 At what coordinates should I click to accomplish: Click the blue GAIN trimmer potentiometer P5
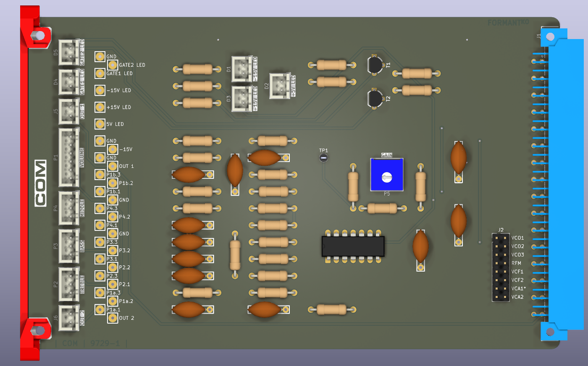[x=387, y=175]
